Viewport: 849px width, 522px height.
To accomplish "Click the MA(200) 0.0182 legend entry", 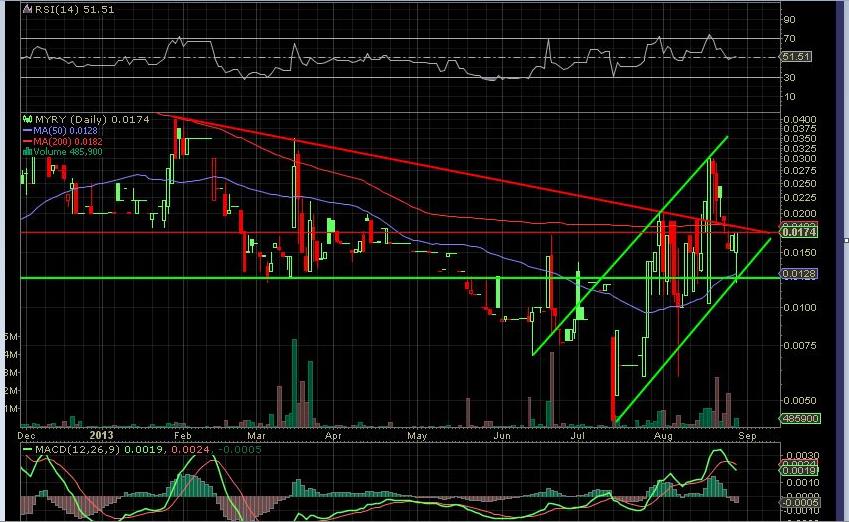I will pos(68,141).
